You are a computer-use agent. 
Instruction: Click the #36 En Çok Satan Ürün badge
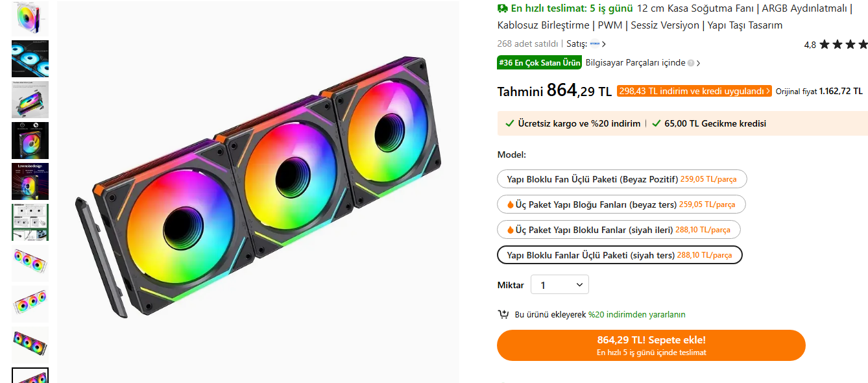pos(539,63)
